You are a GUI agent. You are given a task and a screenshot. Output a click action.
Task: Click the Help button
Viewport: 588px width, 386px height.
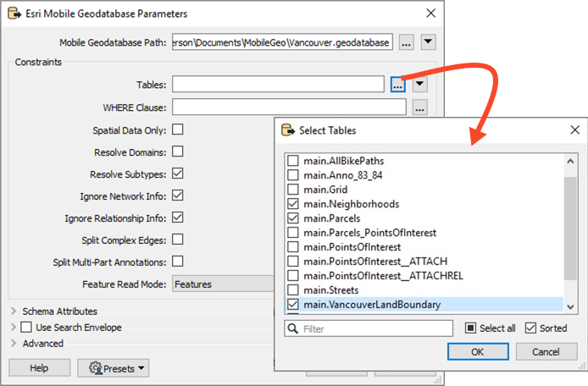(39, 368)
